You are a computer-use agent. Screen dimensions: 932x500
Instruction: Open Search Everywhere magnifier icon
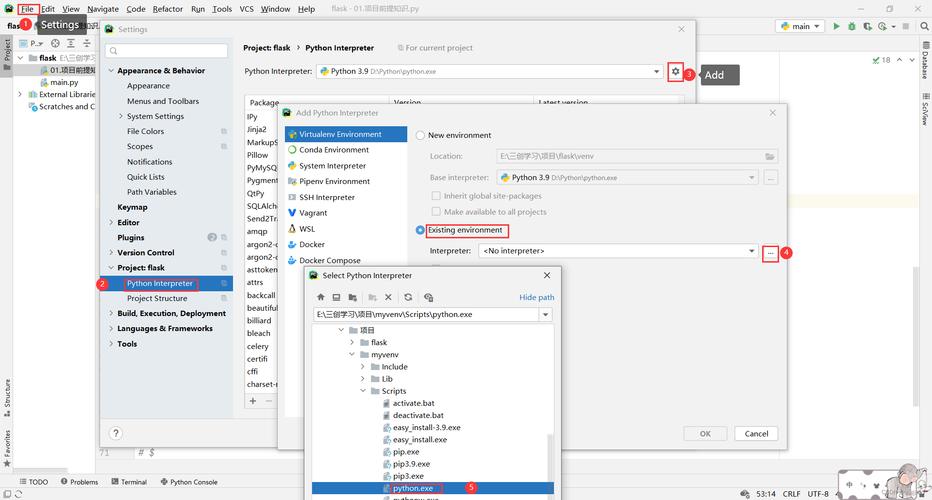(x=924, y=26)
